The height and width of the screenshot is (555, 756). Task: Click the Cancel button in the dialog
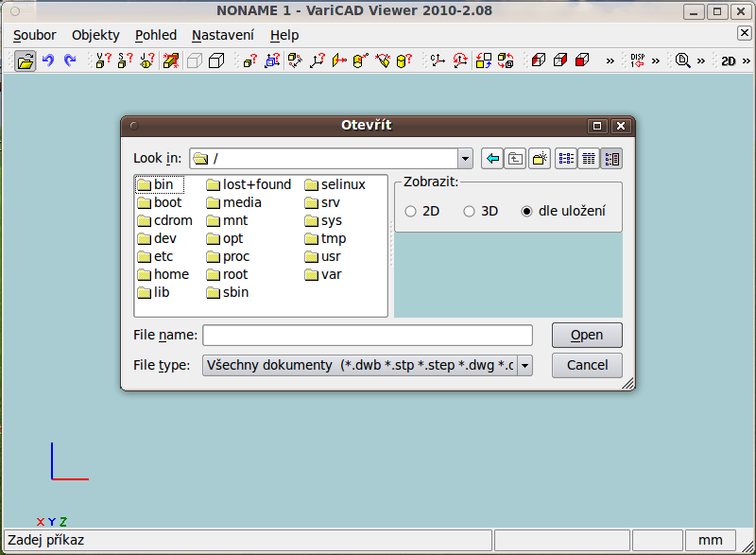pyautogui.click(x=587, y=366)
